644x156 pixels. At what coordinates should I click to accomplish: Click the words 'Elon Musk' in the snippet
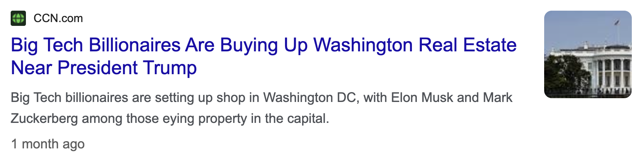coord(422,98)
